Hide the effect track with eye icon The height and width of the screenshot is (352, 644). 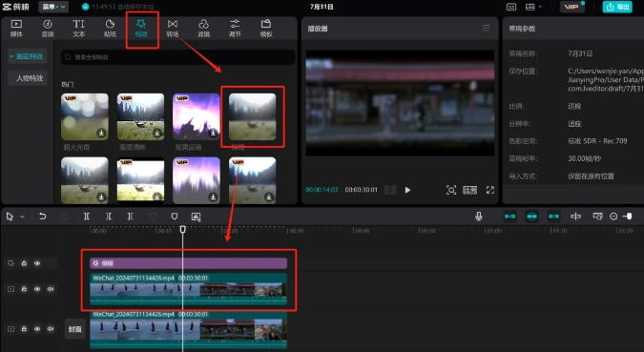(x=37, y=263)
